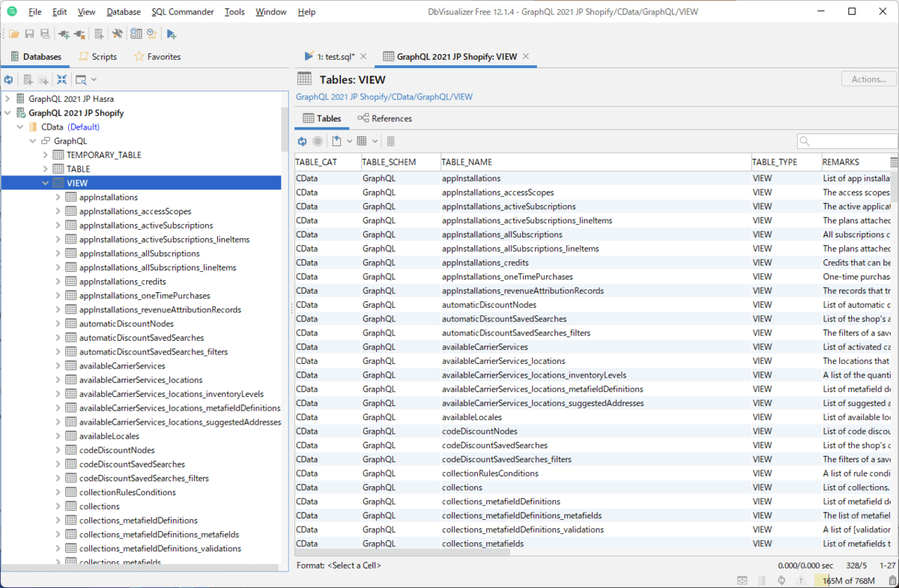This screenshot has width=899, height=588.
Task: Create a new SQL Commander with its toolbar icon
Action: coord(98,34)
